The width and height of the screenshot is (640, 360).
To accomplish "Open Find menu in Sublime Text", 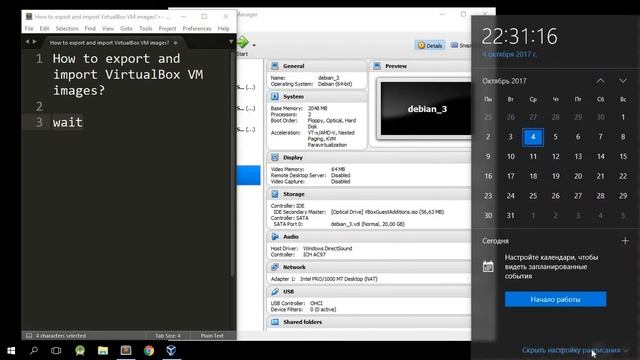I will click(90, 29).
